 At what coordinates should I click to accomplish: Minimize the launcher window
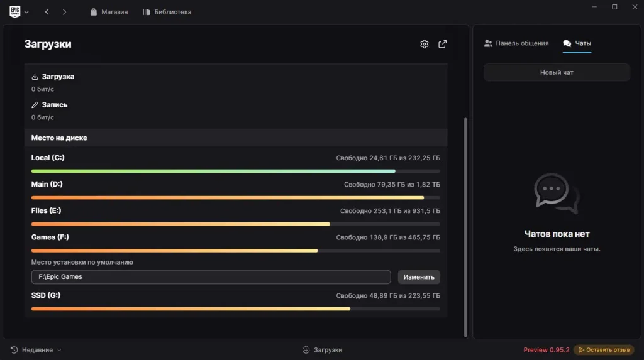(x=594, y=7)
